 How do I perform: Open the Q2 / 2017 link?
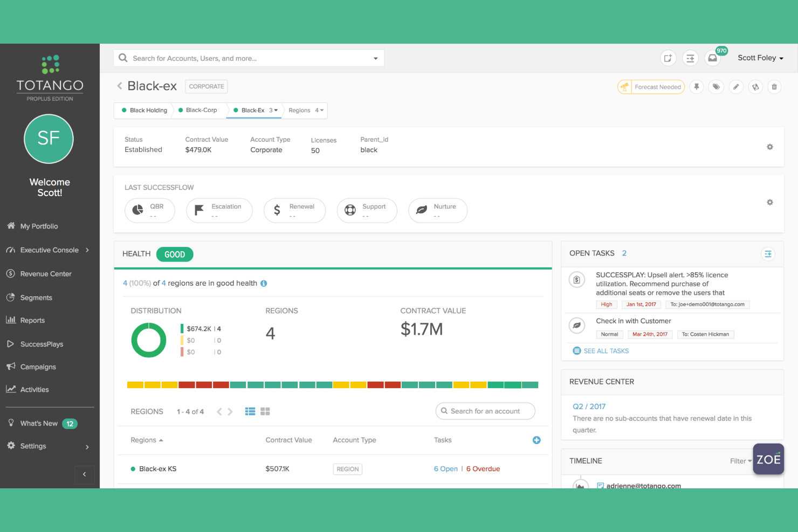589,406
